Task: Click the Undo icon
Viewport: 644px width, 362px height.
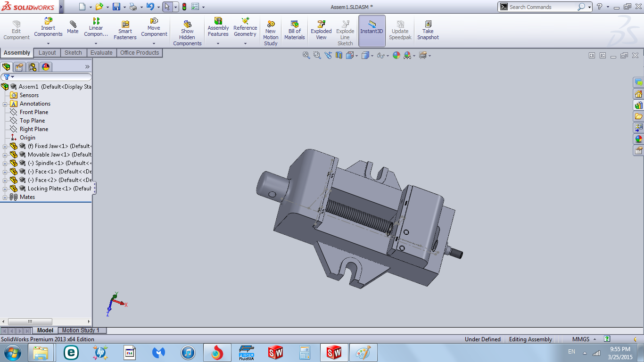Action: pyautogui.click(x=150, y=7)
